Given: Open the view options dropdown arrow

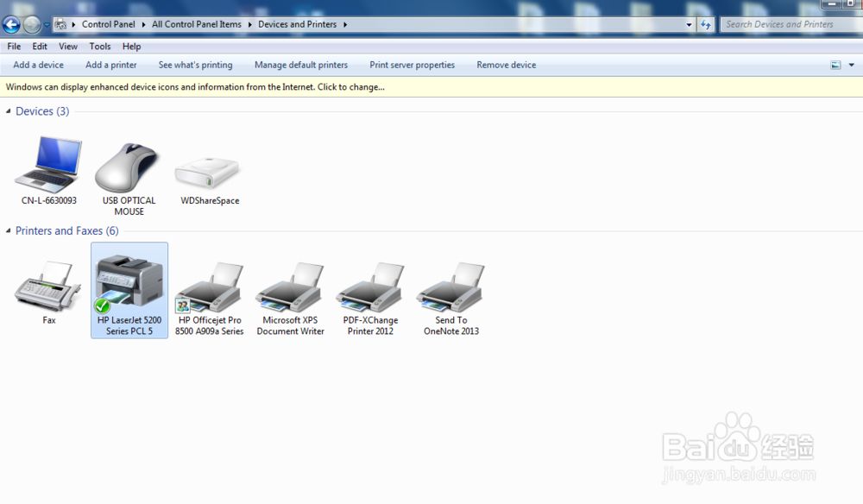Looking at the screenshot, I should [x=852, y=65].
